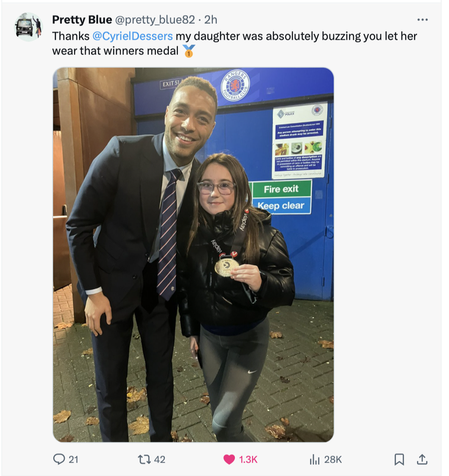Click the 28K views count
Image resolution: width=449 pixels, height=476 pixels.
tap(333, 459)
